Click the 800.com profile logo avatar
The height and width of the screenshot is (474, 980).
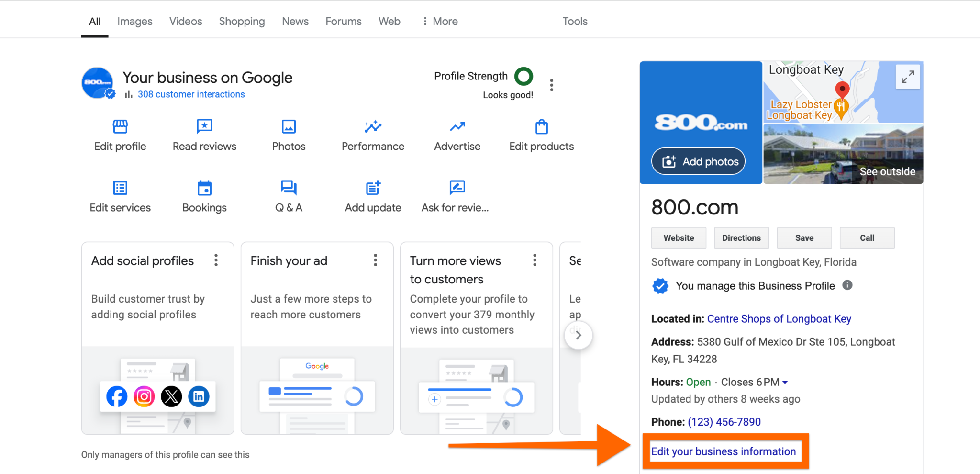[98, 83]
